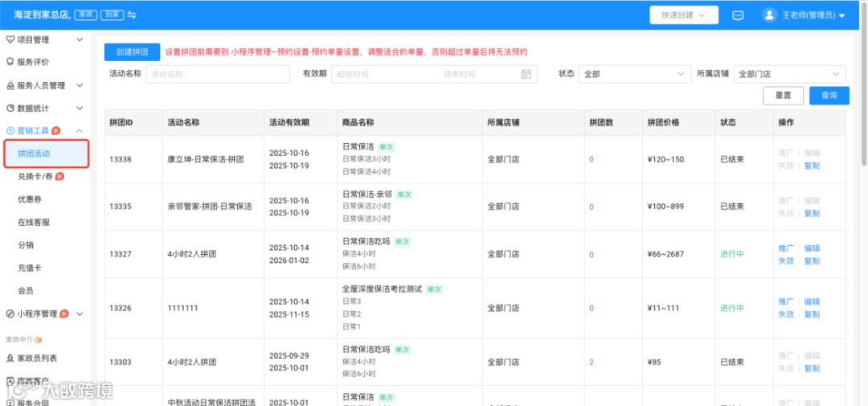Click 失效 for group 13326

coord(786,314)
